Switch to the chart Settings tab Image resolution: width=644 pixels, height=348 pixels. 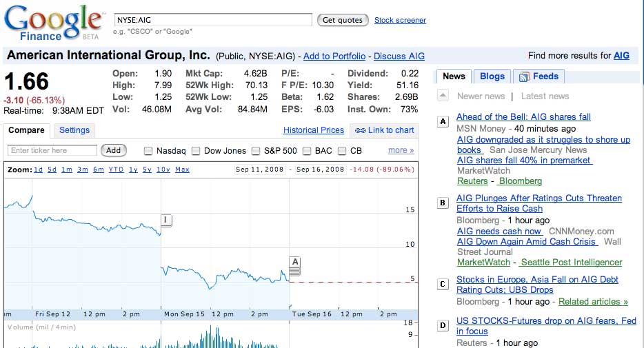[74, 130]
